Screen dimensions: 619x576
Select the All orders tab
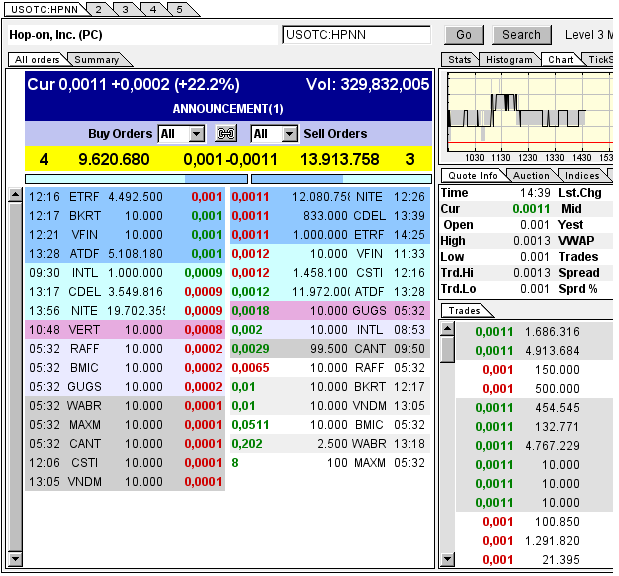coord(37,60)
